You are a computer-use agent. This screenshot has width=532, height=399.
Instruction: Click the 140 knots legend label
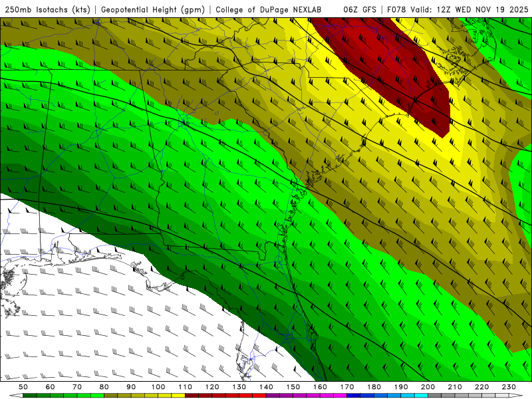pos(266,387)
